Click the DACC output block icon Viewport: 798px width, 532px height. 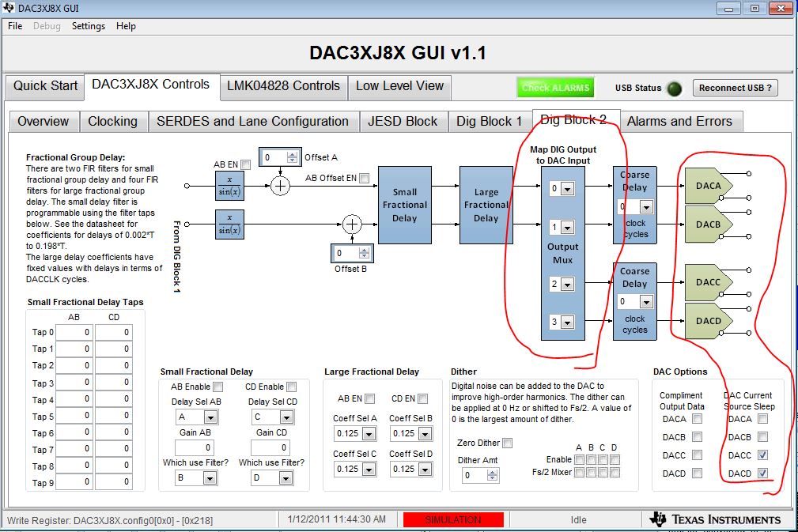click(x=709, y=281)
